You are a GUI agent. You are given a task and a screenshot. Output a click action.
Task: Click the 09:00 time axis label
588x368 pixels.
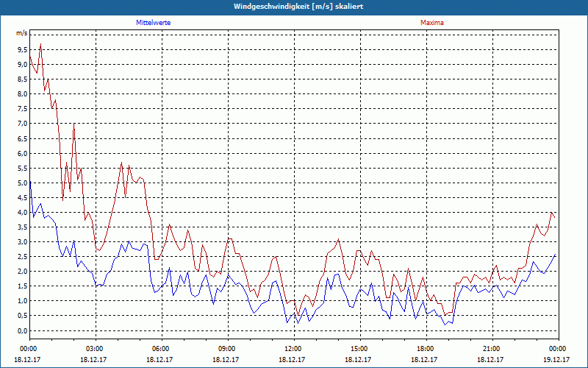[228, 349]
